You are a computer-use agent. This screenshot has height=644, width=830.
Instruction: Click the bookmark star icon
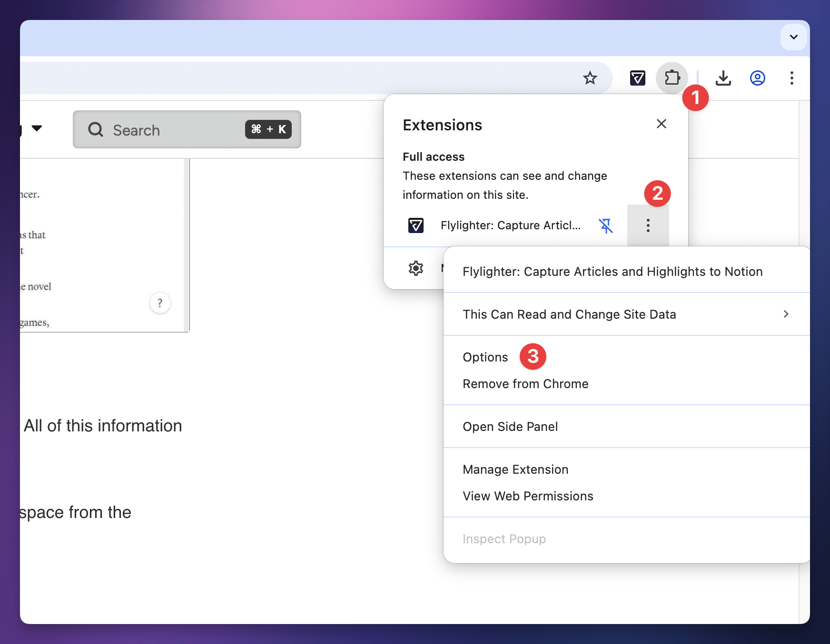pyautogui.click(x=590, y=78)
